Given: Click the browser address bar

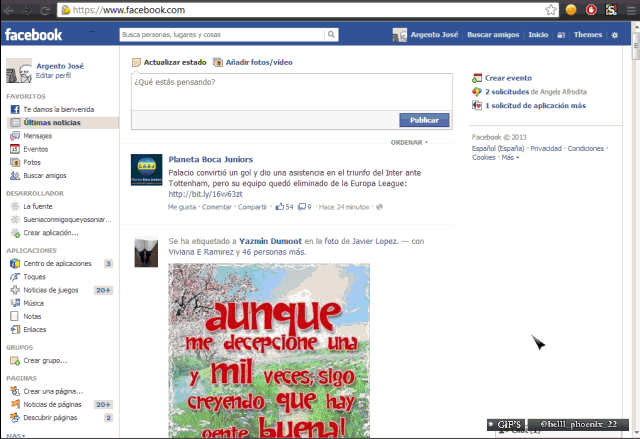Looking at the screenshot, I should [x=302, y=10].
